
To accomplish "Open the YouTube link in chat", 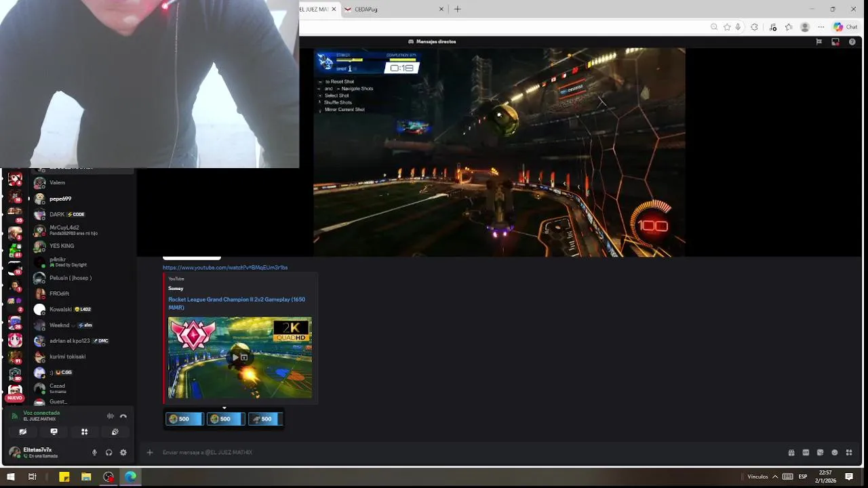I will click(225, 268).
